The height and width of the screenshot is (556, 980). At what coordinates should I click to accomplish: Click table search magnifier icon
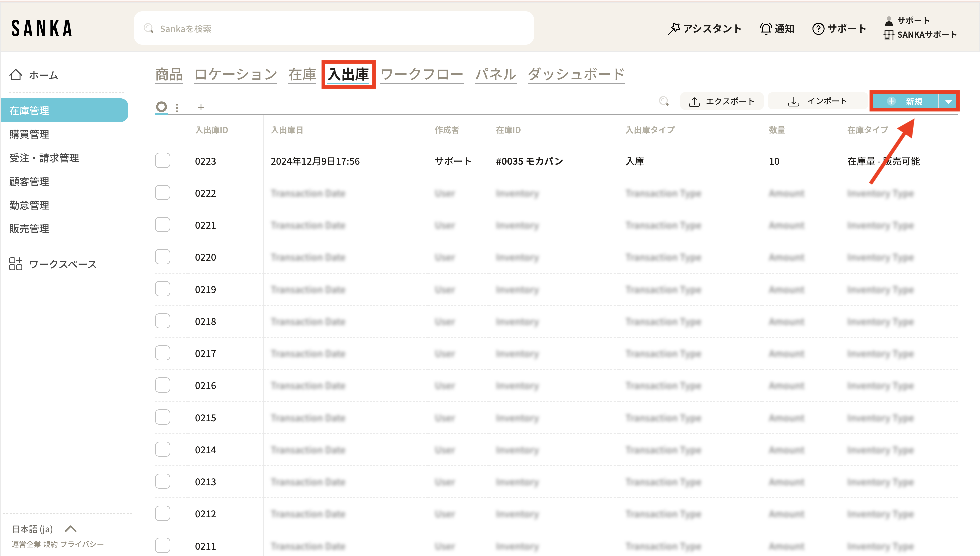(x=664, y=101)
